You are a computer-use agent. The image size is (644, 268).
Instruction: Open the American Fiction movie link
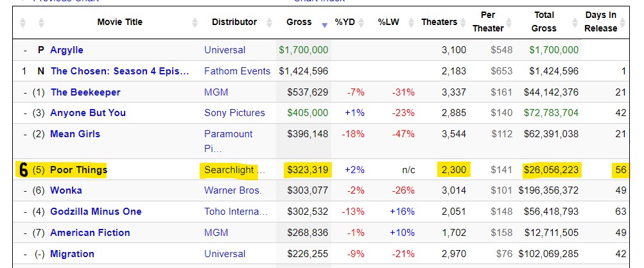[x=90, y=233]
